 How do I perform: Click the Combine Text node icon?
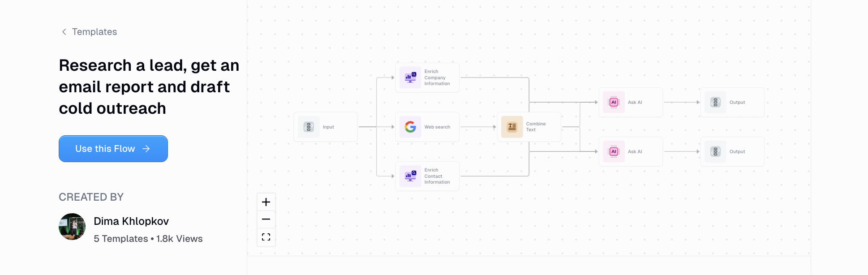pyautogui.click(x=512, y=127)
